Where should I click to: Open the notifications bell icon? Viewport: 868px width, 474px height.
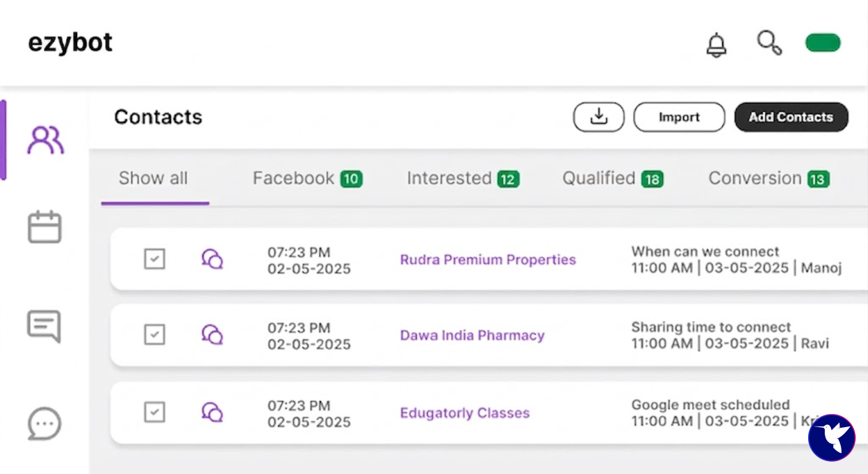716,45
